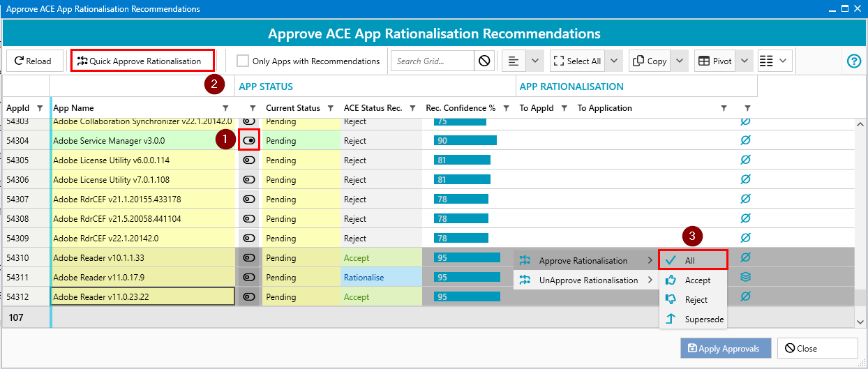Click the Copy toolbar button
The width and height of the screenshot is (868, 369).
(x=650, y=61)
